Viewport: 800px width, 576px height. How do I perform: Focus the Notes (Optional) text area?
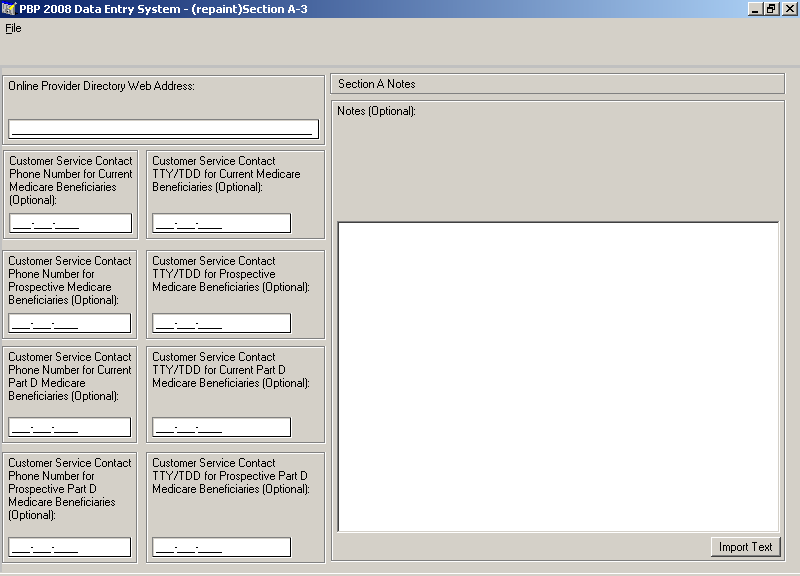click(x=558, y=377)
